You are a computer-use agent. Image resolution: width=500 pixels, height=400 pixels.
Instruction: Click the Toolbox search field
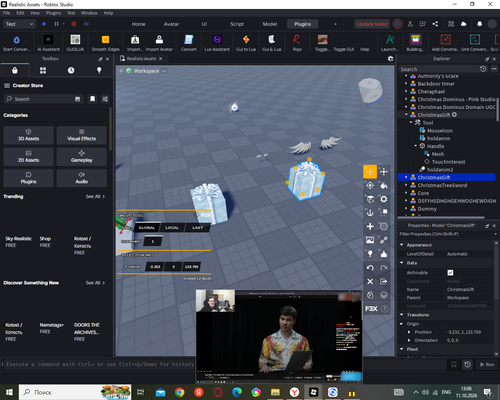[x=43, y=99]
